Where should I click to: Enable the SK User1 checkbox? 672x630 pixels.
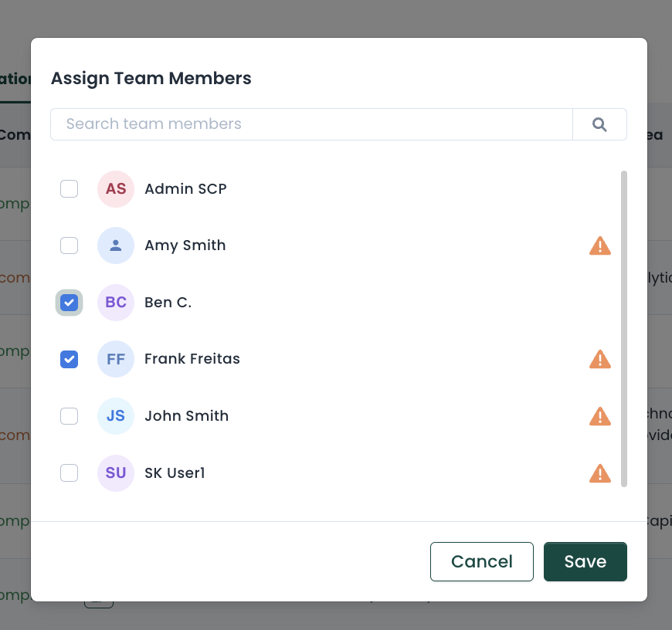(70, 472)
